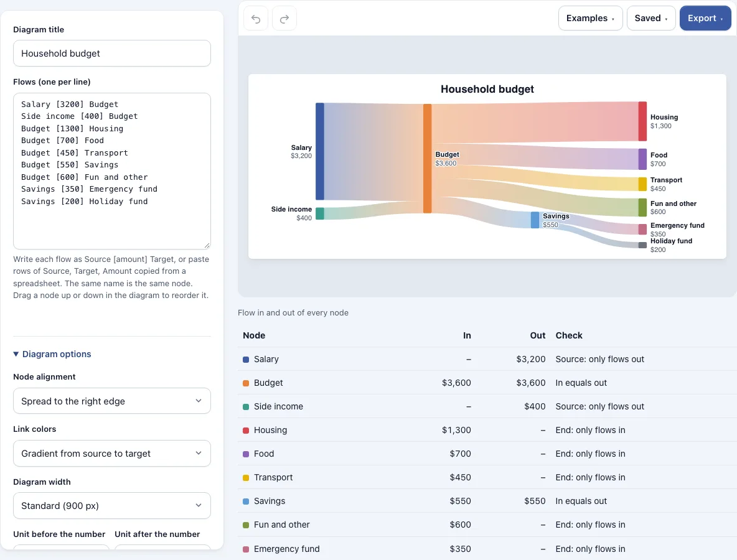Select the yellow Transport node bar

[x=642, y=184]
